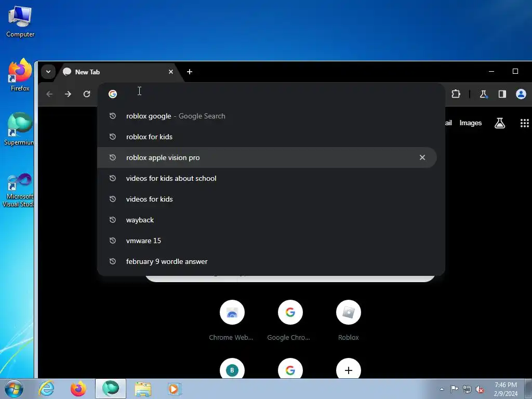The width and height of the screenshot is (532, 399).
Task: Maximize the browser window
Action: click(515, 71)
